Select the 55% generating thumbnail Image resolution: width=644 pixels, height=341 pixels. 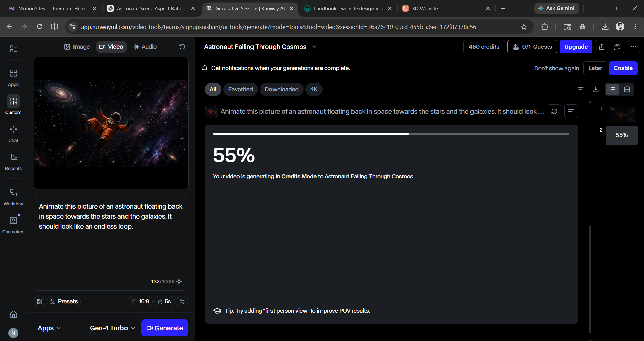(x=622, y=135)
